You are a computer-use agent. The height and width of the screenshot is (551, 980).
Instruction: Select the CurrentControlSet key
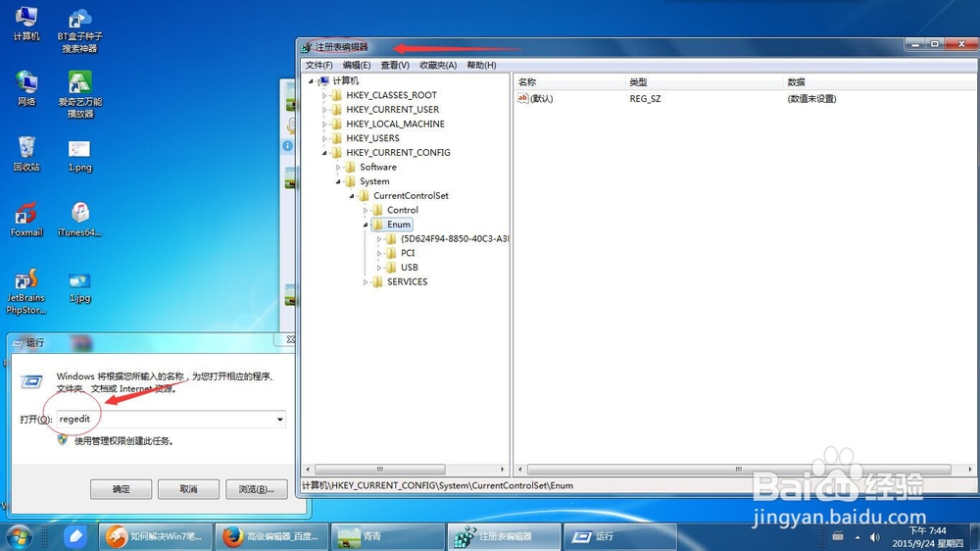(x=411, y=196)
